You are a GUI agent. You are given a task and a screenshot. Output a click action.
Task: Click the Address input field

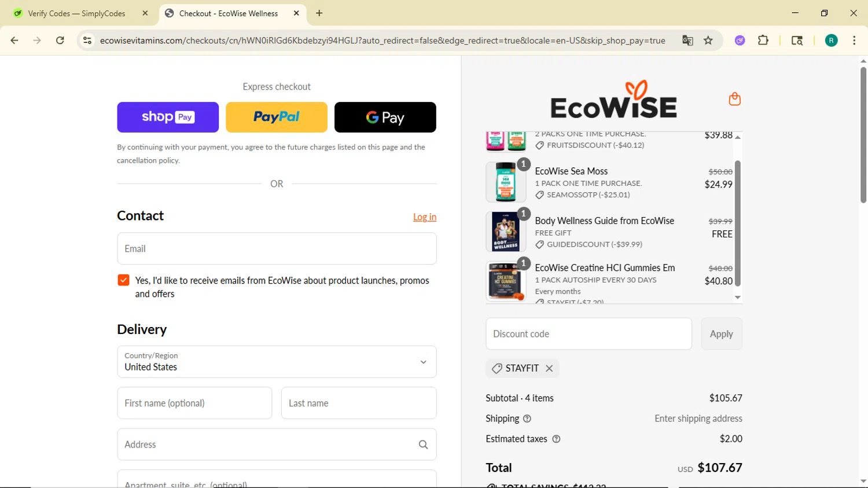point(277,445)
